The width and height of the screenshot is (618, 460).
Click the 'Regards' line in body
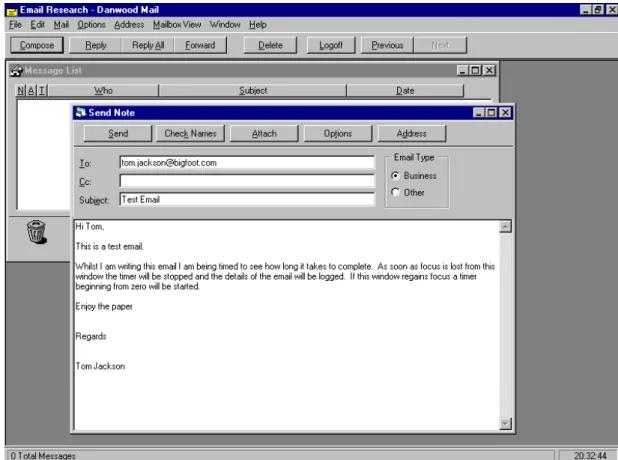click(x=91, y=336)
